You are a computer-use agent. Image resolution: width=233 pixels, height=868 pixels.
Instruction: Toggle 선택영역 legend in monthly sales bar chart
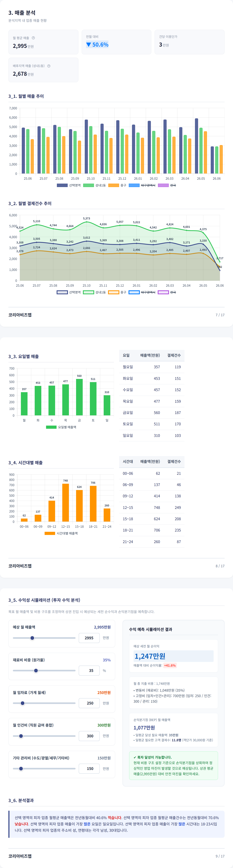69,185
